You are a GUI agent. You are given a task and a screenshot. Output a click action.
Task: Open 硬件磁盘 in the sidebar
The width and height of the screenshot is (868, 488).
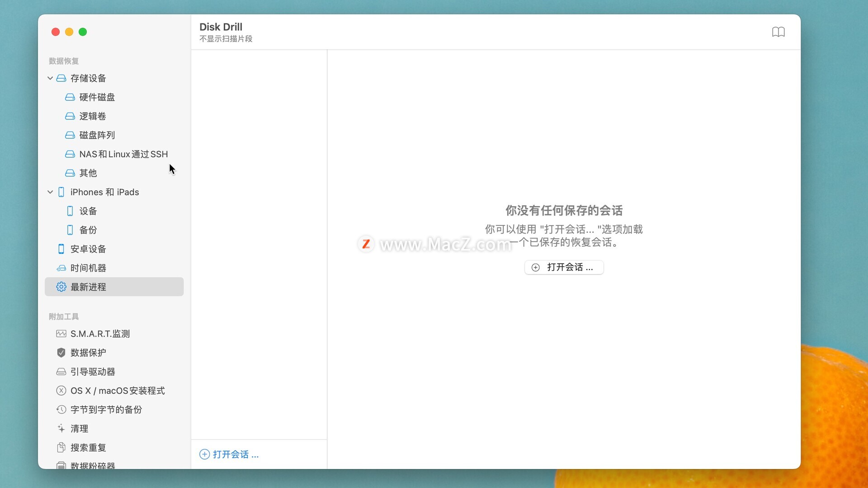coord(97,97)
